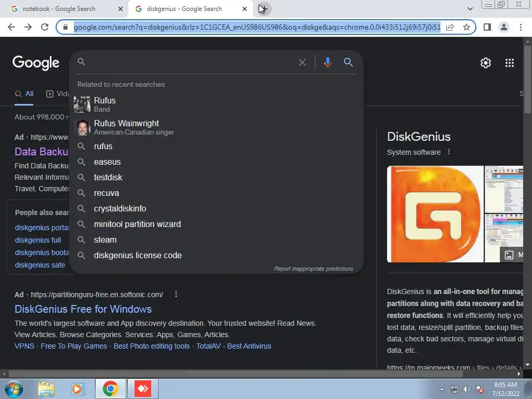This screenshot has width=532, height=399.
Task: Choose the Rufus Band suggestion
Action: click(x=216, y=104)
